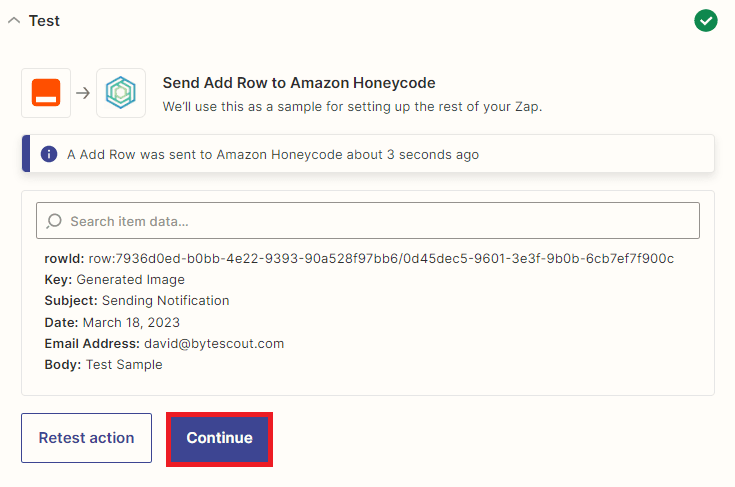735x487 pixels.
Task: Click the arrow between the app icons
Action: point(83,93)
